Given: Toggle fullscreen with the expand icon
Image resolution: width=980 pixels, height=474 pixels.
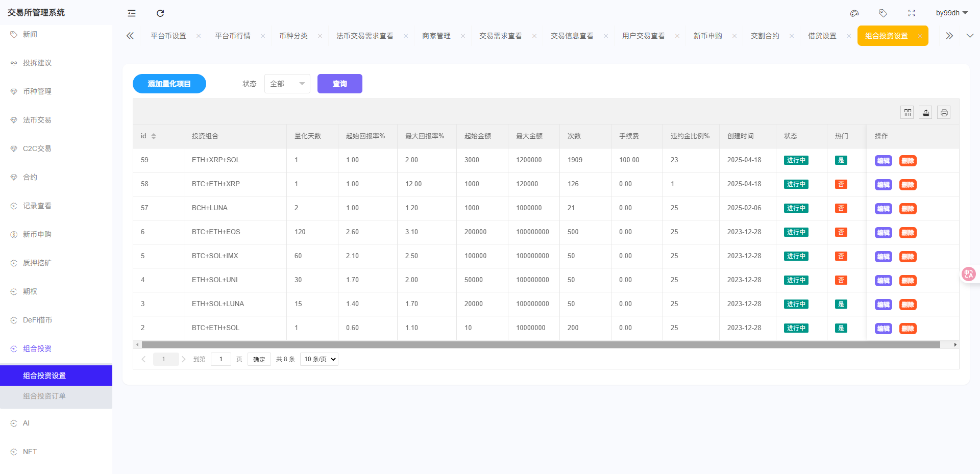Looking at the screenshot, I should coord(912,13).
